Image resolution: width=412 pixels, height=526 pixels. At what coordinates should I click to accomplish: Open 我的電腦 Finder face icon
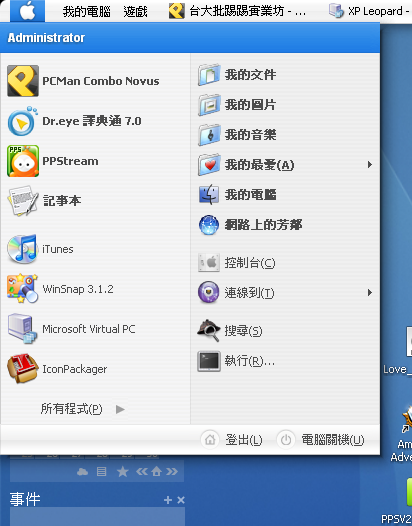209,195
